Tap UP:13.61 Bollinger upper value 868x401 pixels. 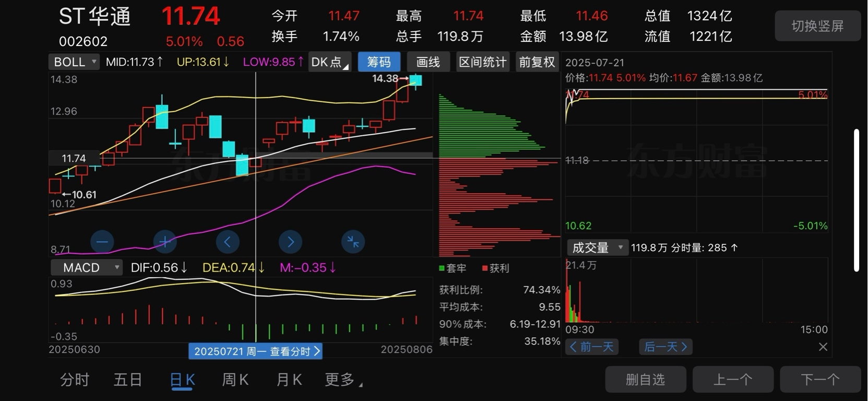[203, 62]
